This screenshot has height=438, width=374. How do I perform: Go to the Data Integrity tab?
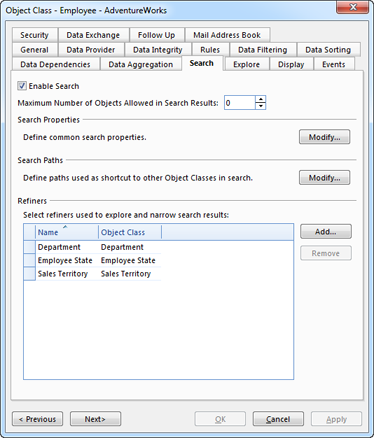click(158, 50)
